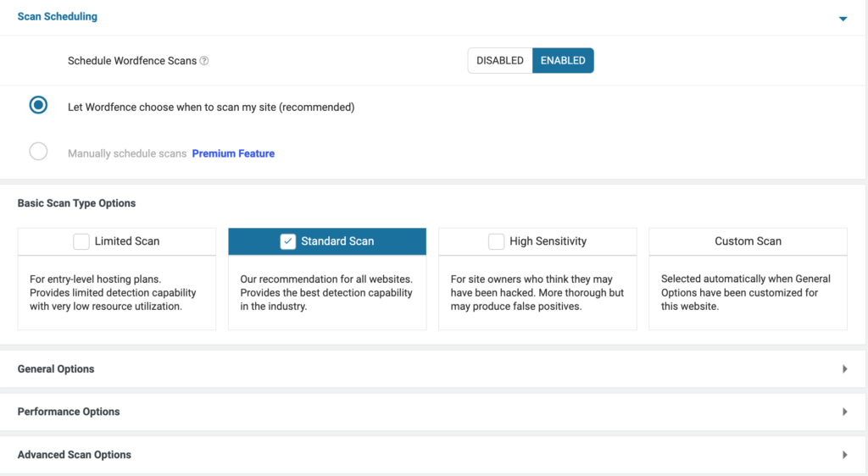Viewport: 868px width, 476px height.
Task: Click the Schedule Wordfence Scans label
Action: [x=132, y=61]
